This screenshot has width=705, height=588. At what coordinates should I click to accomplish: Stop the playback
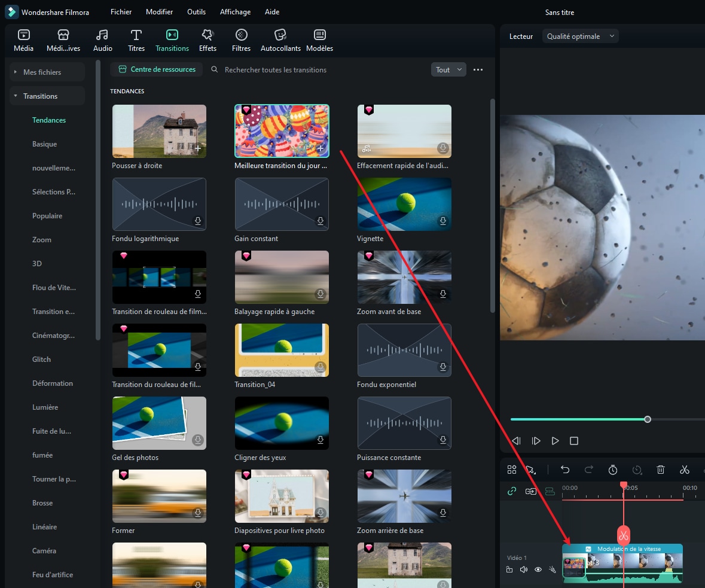[x=574, y=441]
